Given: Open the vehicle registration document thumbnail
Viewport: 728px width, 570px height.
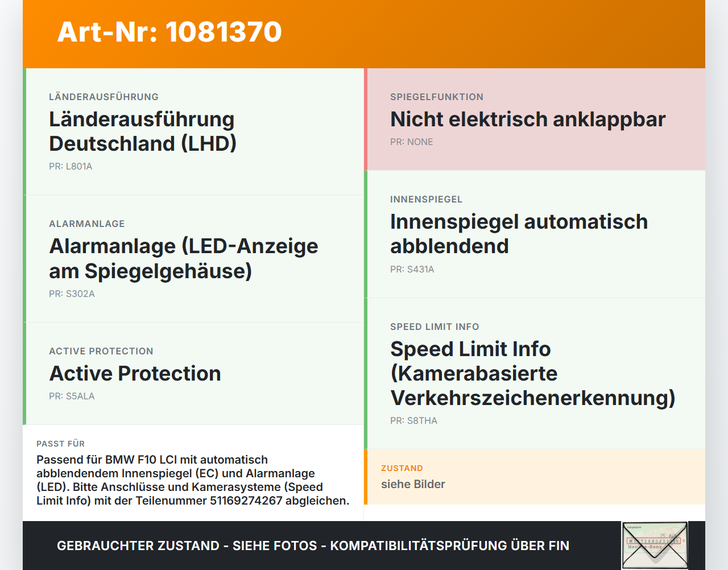Looking at the screenshot, I should tap(655, 545).
